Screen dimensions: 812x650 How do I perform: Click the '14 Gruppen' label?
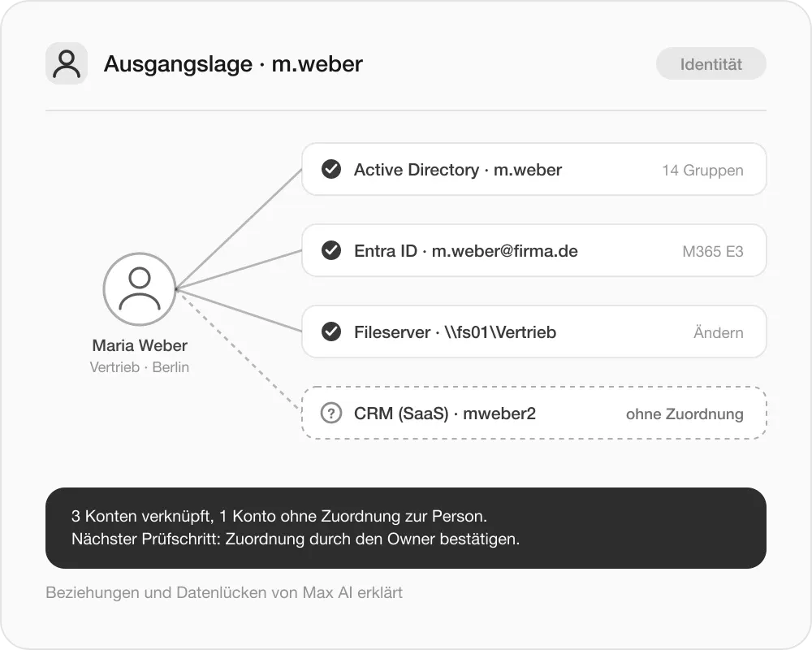coord(702,170)
